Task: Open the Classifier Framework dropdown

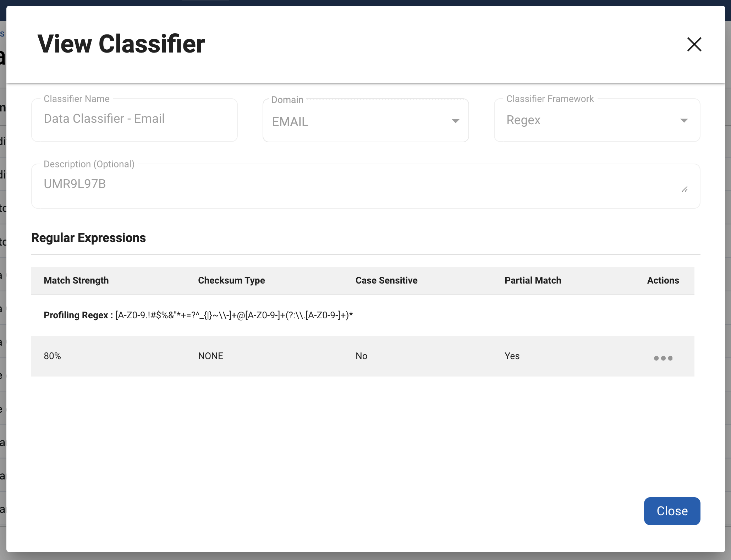Action: 597,120
